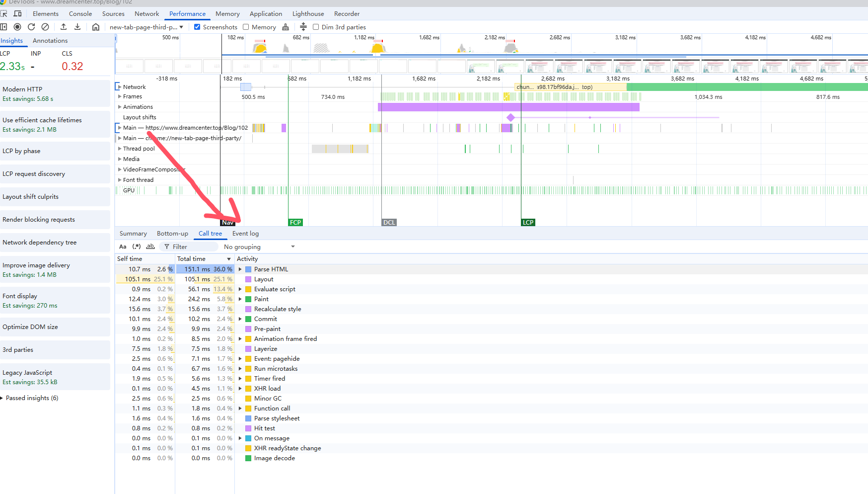
Task: Uncheck the Screenshots checkbox
Action: coord(197,27)
